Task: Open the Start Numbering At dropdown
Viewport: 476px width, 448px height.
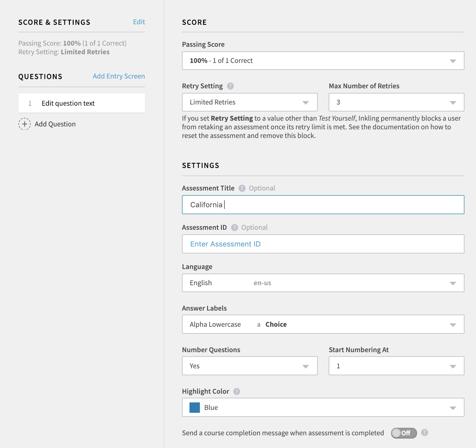Action: (x=396, y=366)
